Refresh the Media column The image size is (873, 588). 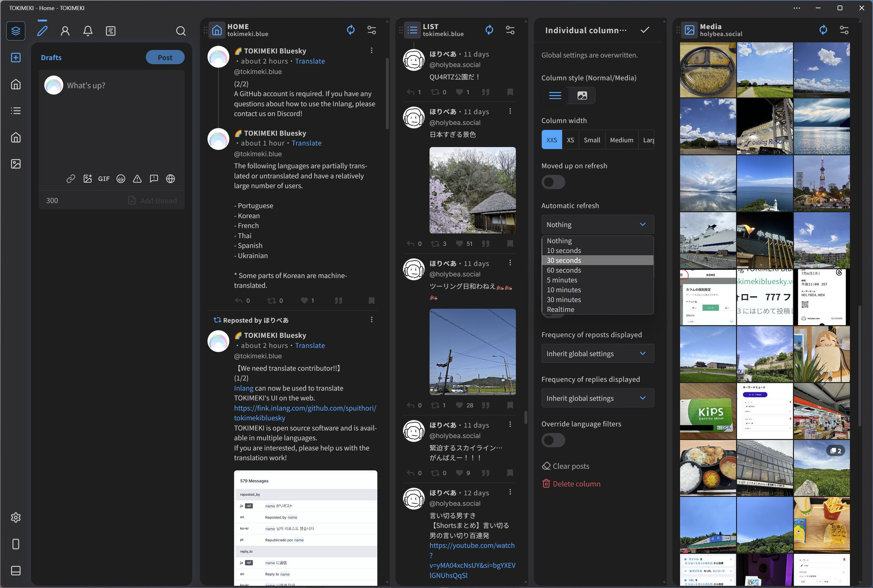pyautogui.click(x=823, y=30)
